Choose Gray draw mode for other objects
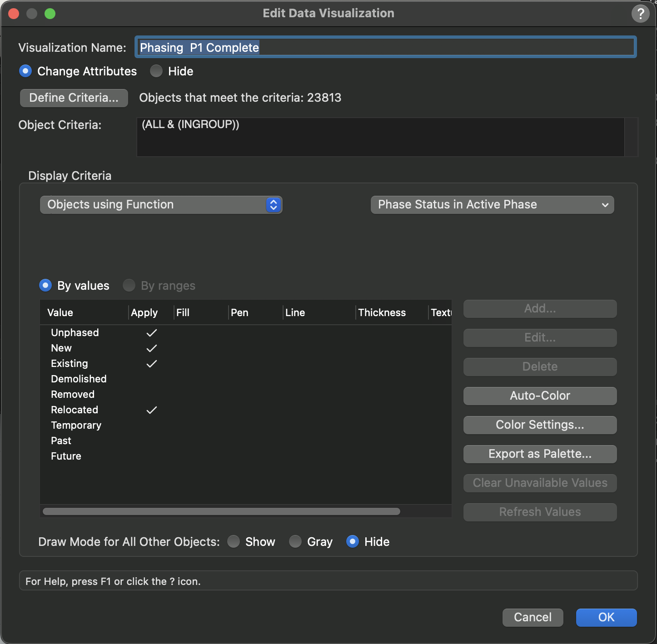 pyautogui.click(x=295, y=542)
